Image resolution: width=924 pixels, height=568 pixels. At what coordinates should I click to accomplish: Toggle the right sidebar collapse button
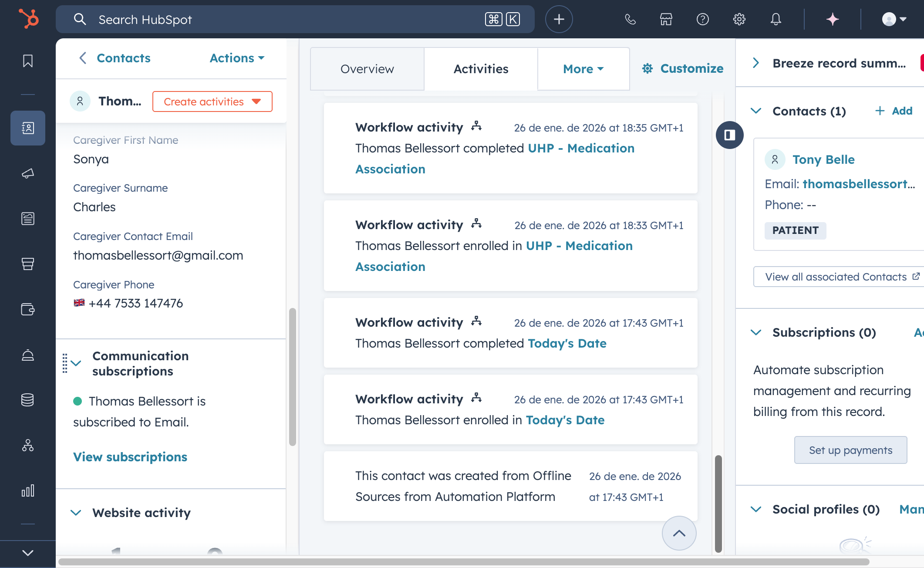tap(730, 135)
